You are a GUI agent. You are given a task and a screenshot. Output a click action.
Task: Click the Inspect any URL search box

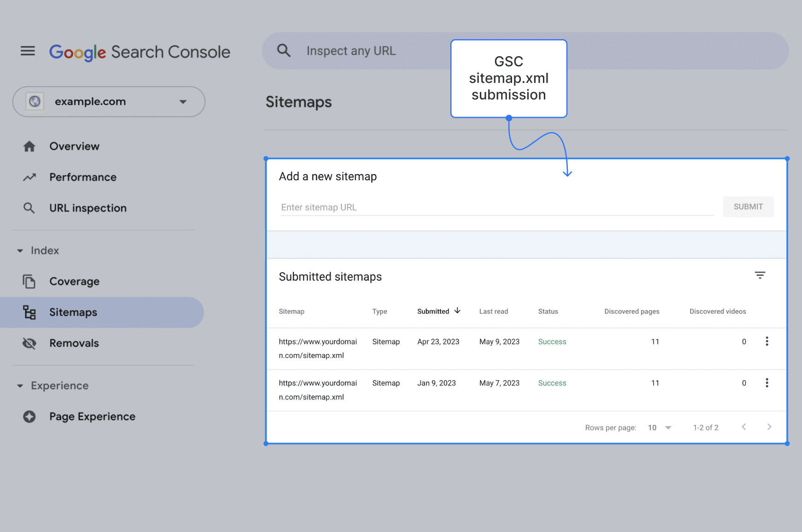pos(369,51)
